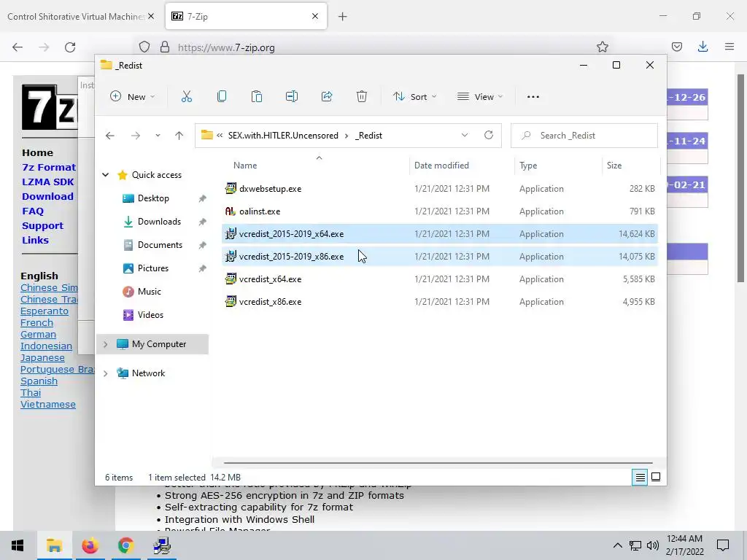Open the notification center icon

[x=723, y=545]
